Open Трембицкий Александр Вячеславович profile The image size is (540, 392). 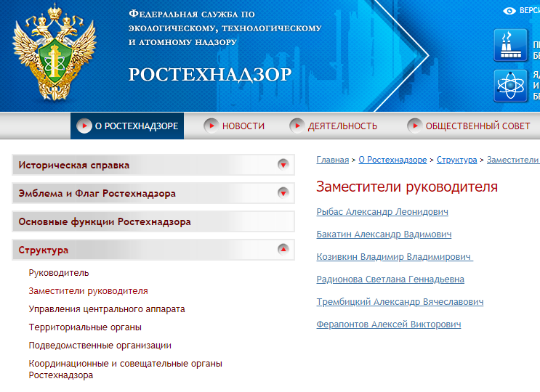pos(400,302)
